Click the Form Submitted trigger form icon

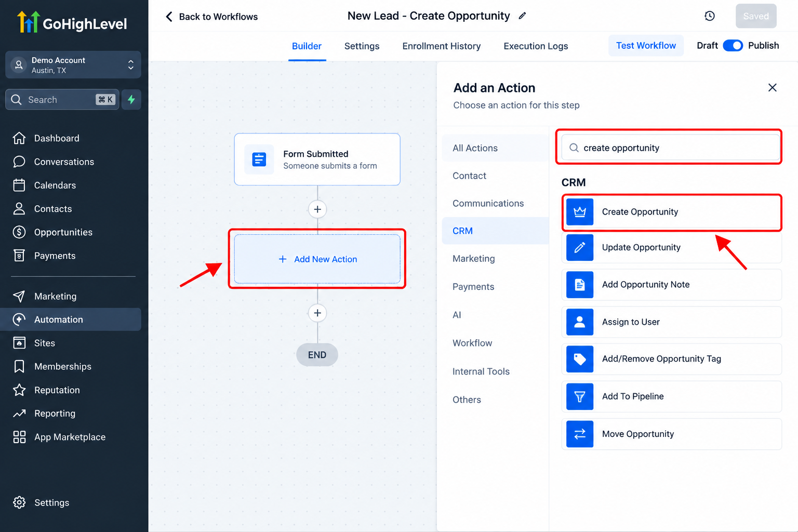point(259,159)
